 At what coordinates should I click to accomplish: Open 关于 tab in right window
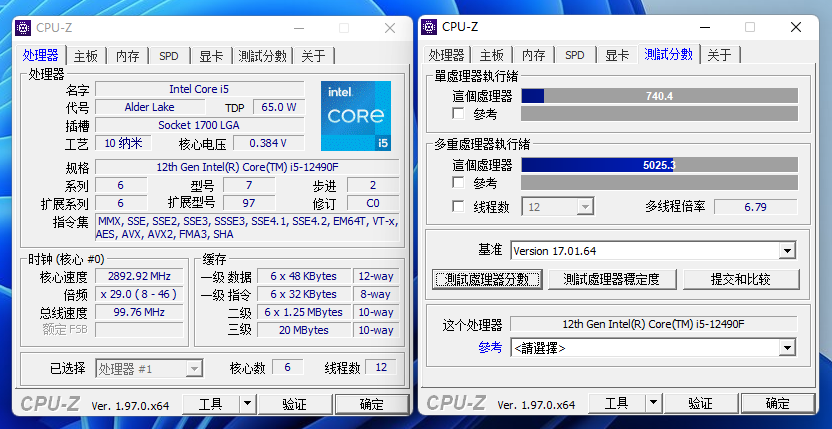(720, 55)
